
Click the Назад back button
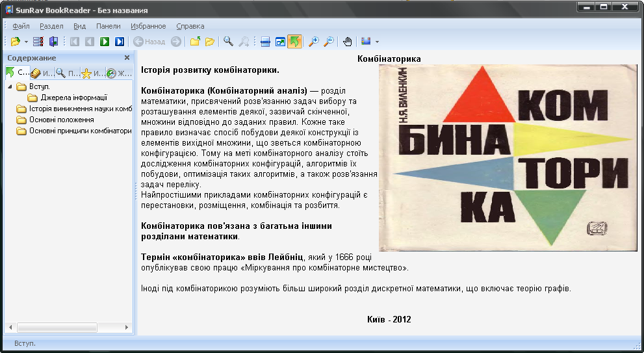click(149, 42)
